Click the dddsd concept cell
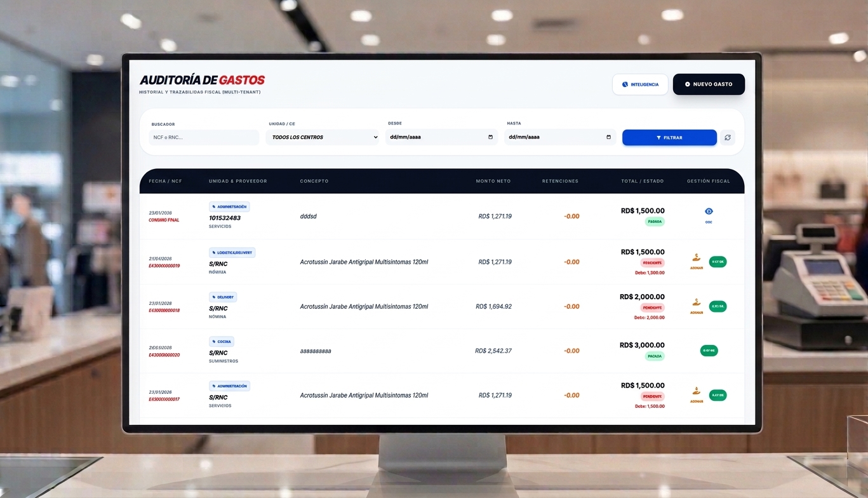Viewport: 868px width, 498px height. point(309,217)
